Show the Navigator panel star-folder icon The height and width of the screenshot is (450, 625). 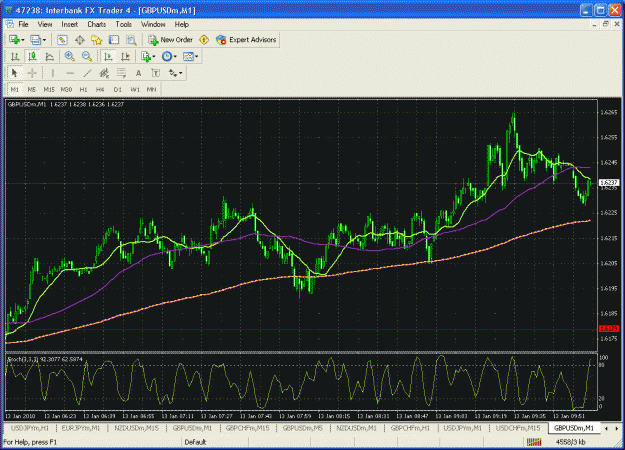(96, 40)
